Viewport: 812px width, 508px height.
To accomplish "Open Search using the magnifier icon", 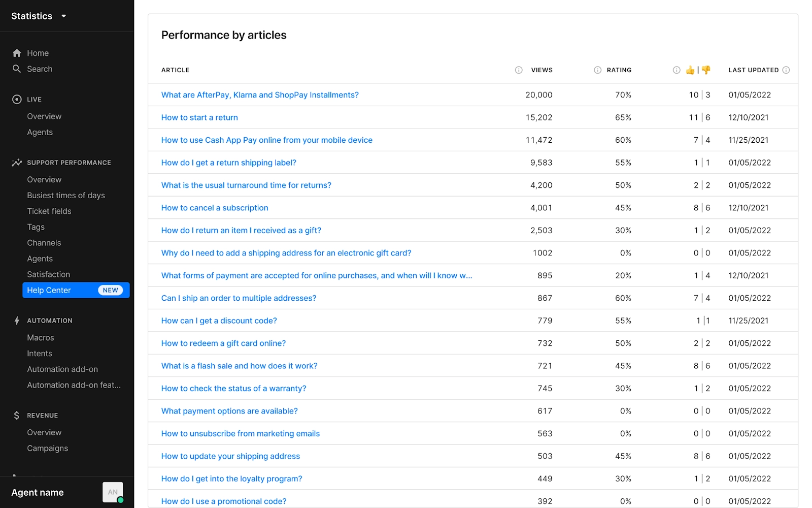I will [17, 69].
